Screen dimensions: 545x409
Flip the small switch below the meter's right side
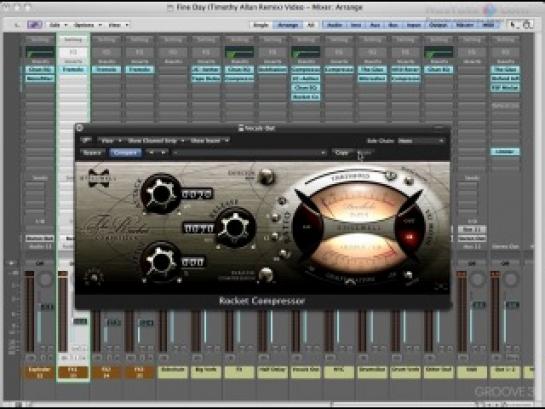(409, 276)
